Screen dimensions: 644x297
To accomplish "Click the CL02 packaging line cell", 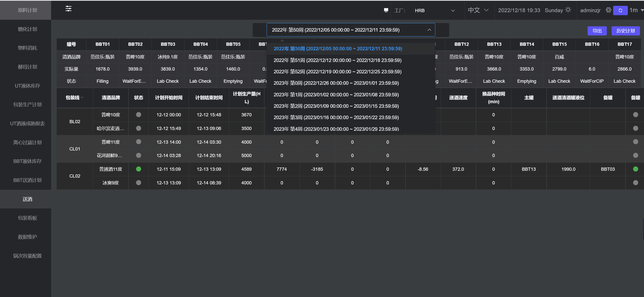I will 75,176.
